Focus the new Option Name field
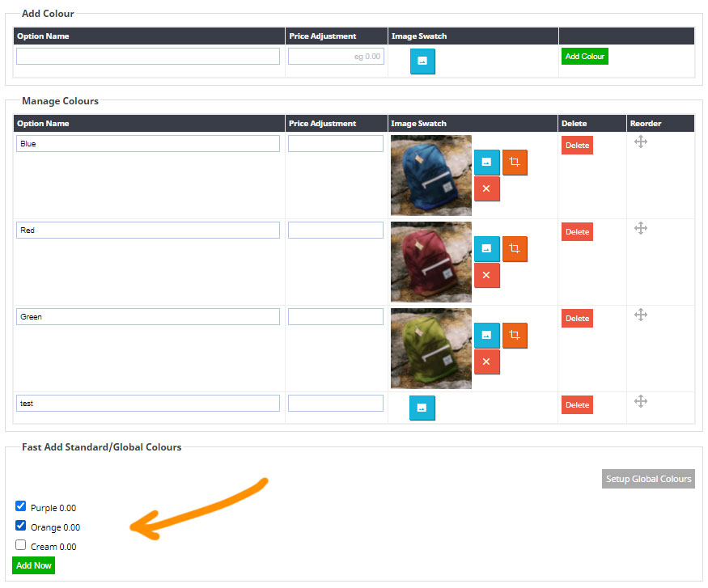This screenshot has height=588, width=708. [x=147, y=57]
